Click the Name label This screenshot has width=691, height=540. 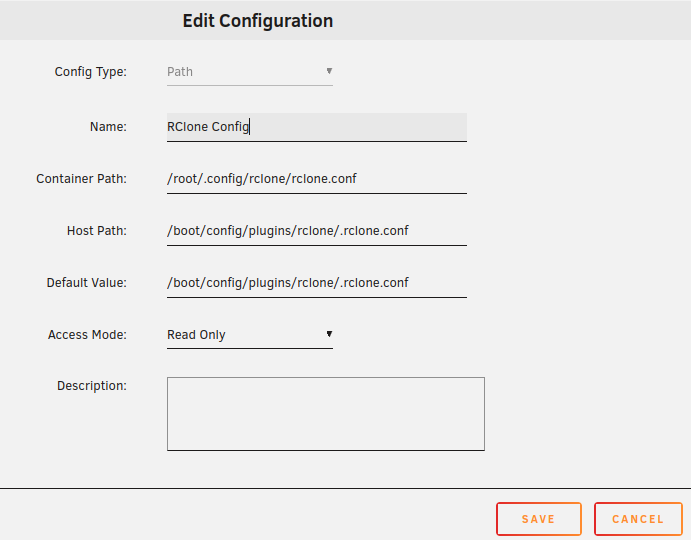[108, 127]
